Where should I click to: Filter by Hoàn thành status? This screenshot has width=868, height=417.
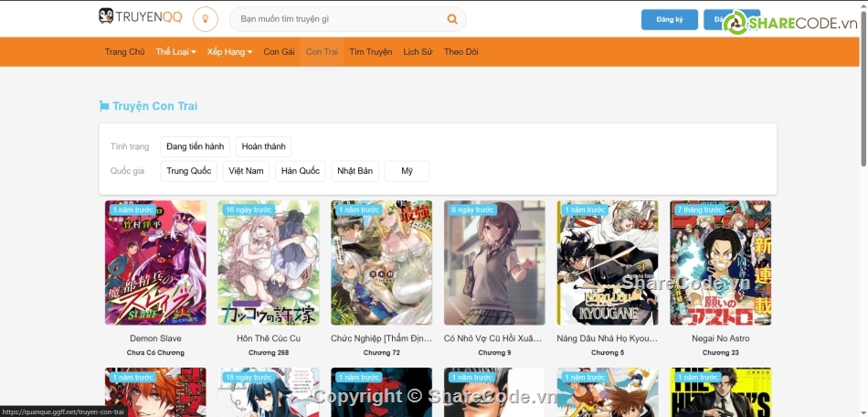pos(263,146)
